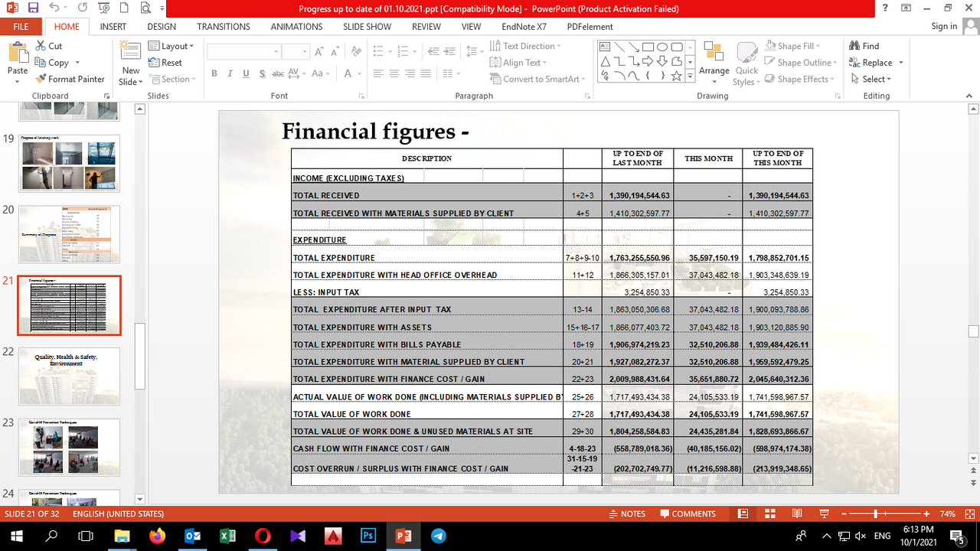Switch to the INSERT tab
The height and width of the screenshot is (551, 980).
[113, 26]
